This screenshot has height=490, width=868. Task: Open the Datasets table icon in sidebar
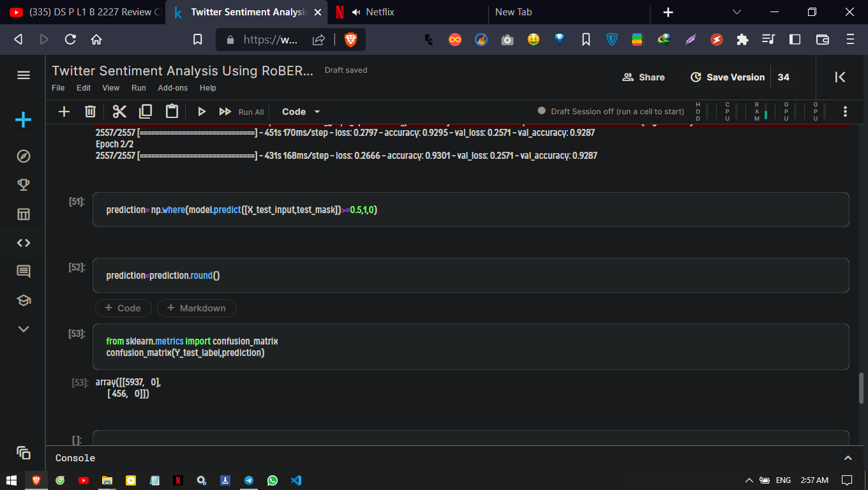tap(24, 214)
